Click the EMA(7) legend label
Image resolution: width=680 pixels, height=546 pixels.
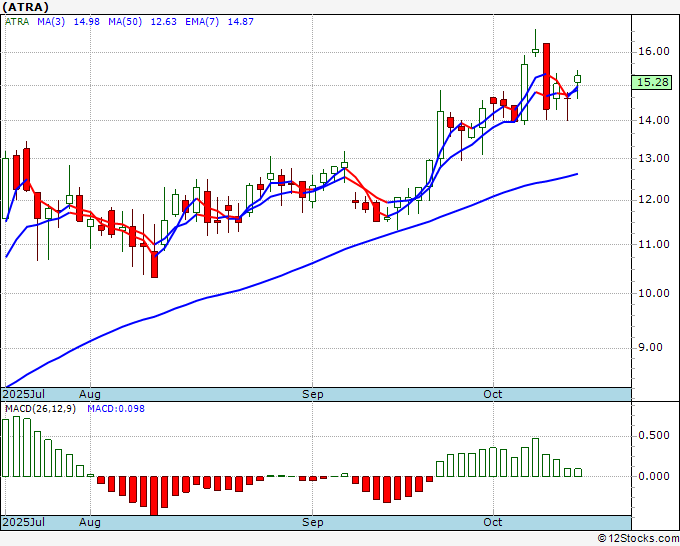(202, 22)
